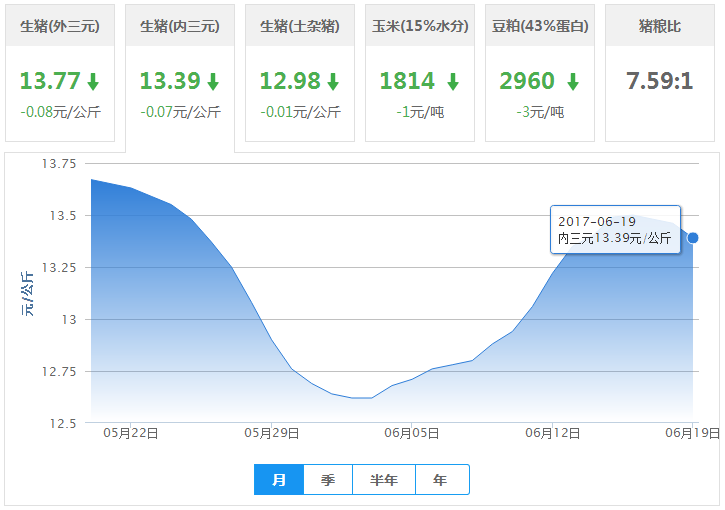Viewport: 725px width, 510px height.
Task: Switch to the 生猪(土杂猪) tab
Action: 300,26
